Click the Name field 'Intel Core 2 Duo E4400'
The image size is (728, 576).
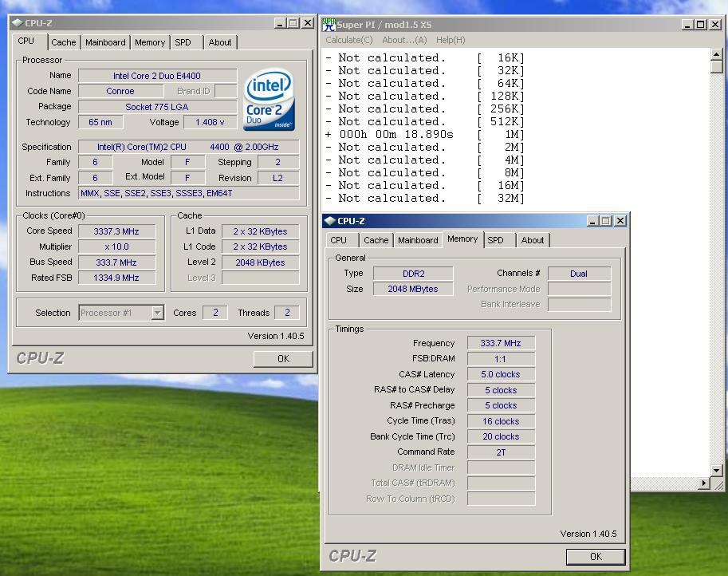(x=157, y=76)
